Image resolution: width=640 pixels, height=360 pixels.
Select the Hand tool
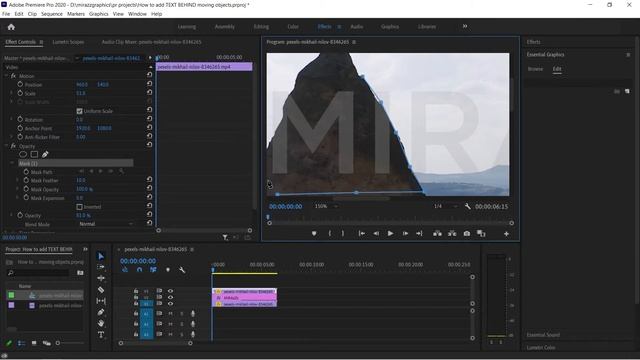click(x=101, y=323)
